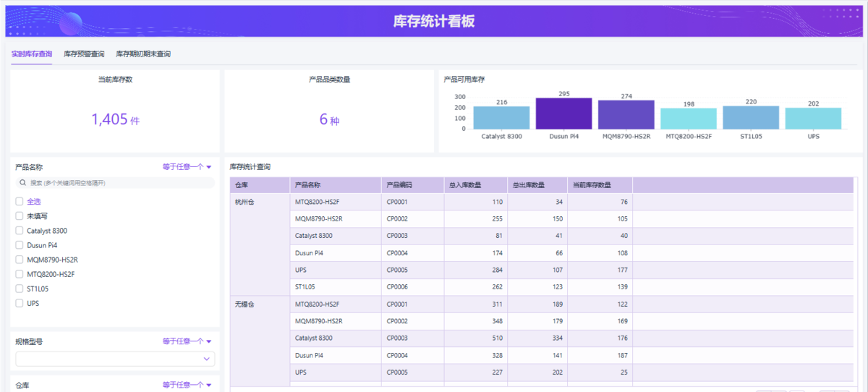Screen dimensions: 868x392
Task: Tick the Catalyst 8300 checkbox
Action: (20, 231)
